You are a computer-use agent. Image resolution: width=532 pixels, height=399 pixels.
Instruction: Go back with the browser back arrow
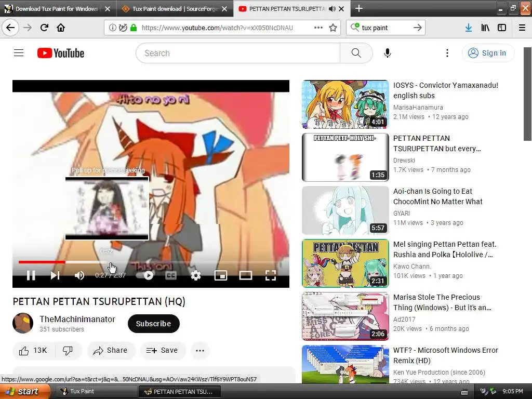(10, 28)
